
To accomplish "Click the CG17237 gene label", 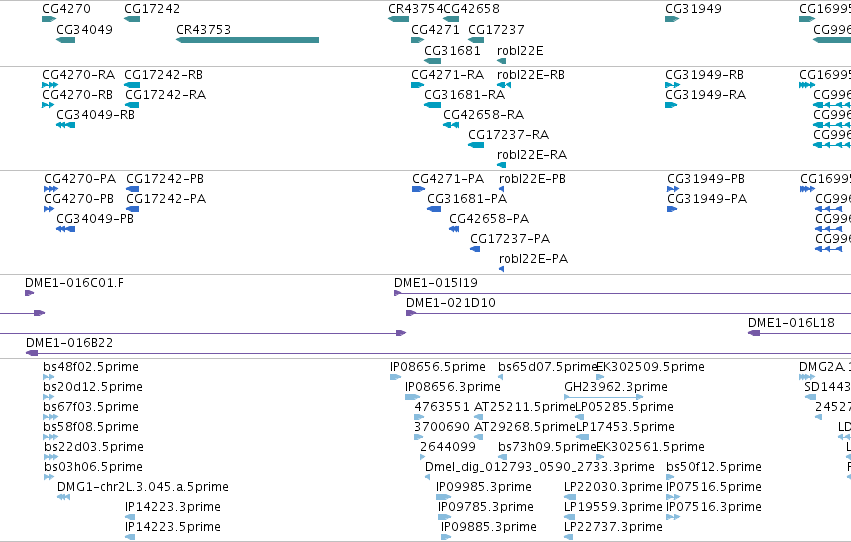I will coord(496,30).
